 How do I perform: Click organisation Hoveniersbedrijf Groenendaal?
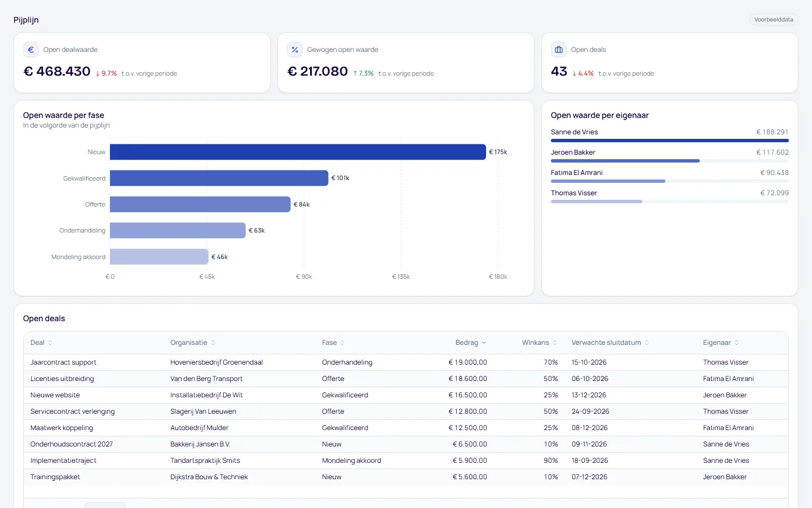pyautogui.click(x=217, y=362)
